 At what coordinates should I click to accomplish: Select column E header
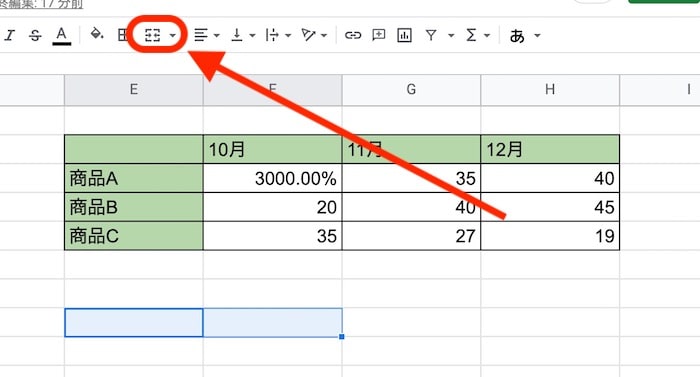pyautogui.click(x=133, y=90)
